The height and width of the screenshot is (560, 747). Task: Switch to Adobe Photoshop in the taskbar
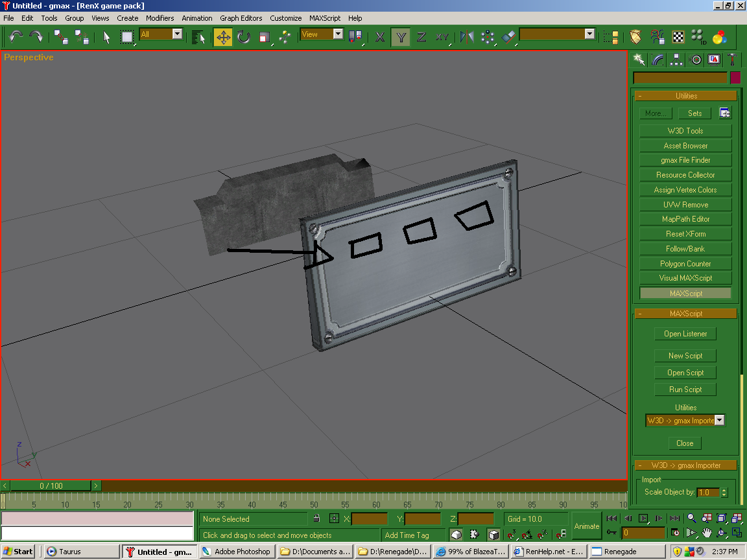pos(237,552)
